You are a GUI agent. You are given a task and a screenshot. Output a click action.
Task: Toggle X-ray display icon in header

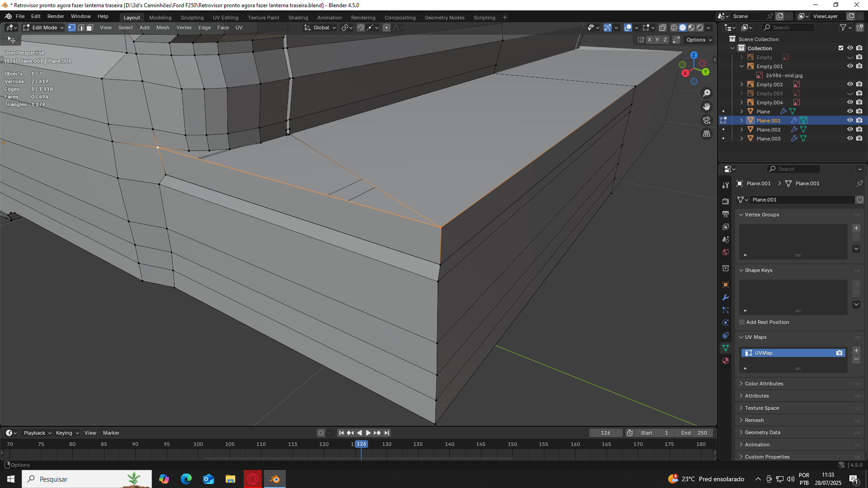tap(663, 28)
